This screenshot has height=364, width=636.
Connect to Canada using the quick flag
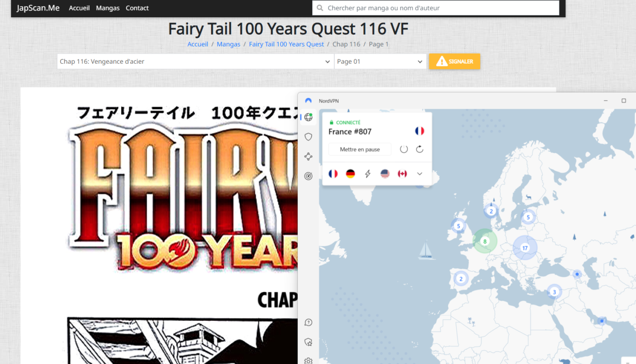(x=402, y=174)
